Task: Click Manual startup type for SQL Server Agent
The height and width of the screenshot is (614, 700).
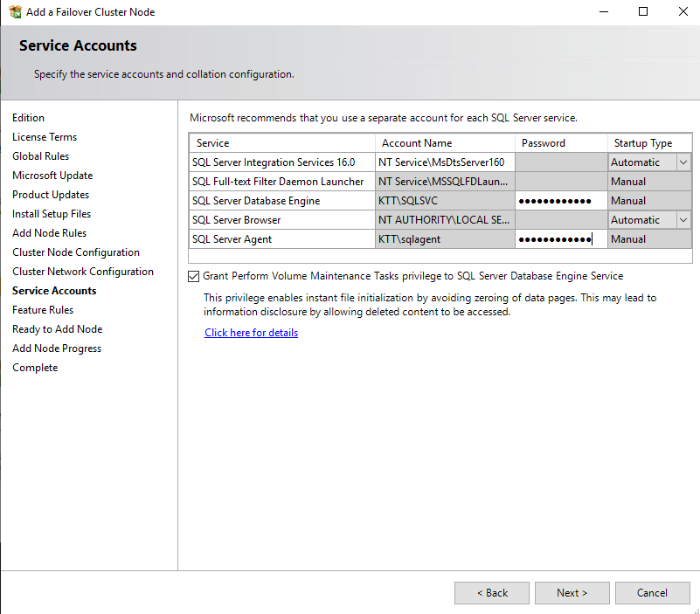Action: coord(649,239)
